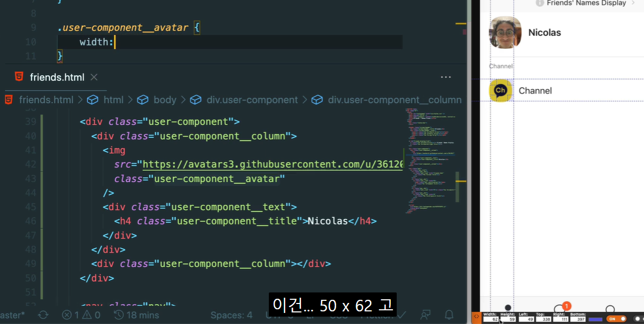Image resolution: width=644 pixels, height=324 pixels.
Task: Click line number 39 in the gutter
Action: (31, 121)
